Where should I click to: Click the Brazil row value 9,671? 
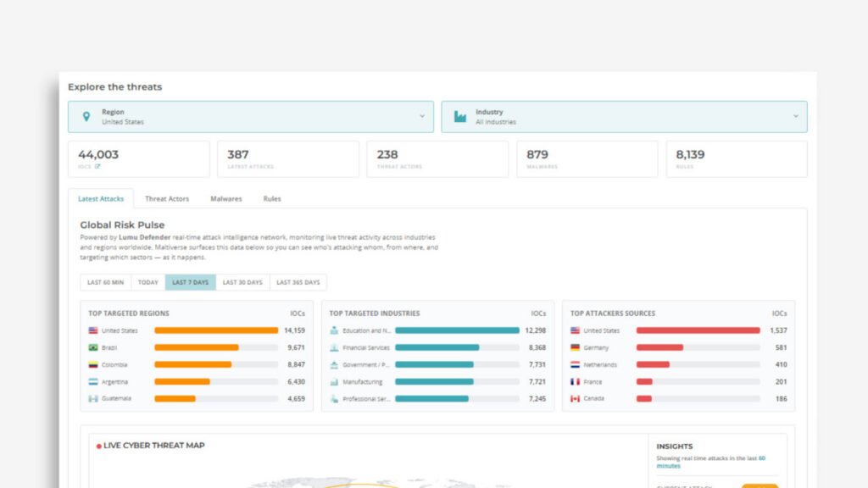(296, 347)
